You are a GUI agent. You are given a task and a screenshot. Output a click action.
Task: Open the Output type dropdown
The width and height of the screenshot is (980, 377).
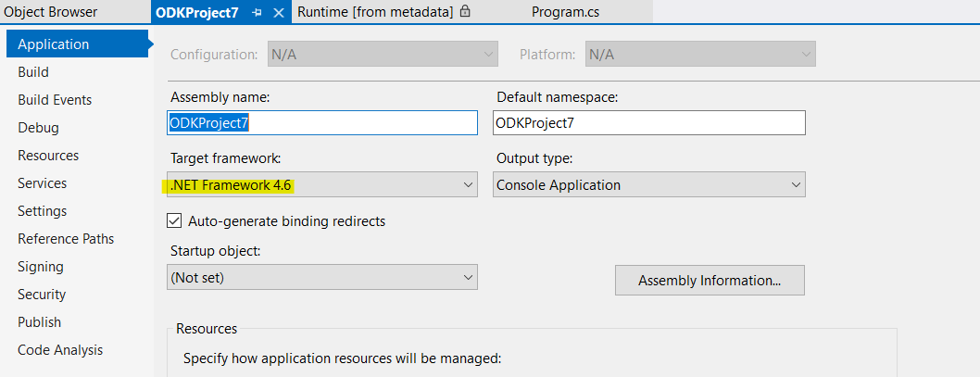[795, 185]
